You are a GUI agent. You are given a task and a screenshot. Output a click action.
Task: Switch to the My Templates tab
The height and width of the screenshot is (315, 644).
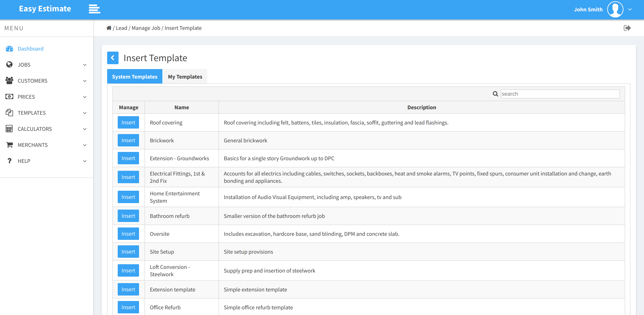click(185, 76)
